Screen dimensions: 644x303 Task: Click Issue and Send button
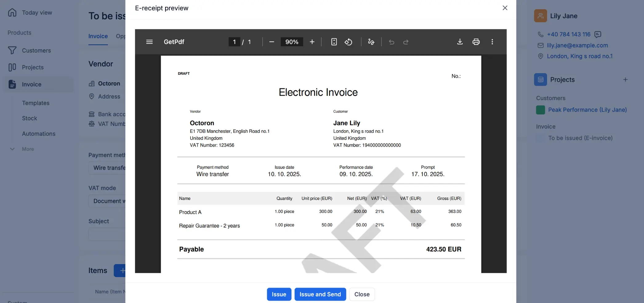point(320,294)
